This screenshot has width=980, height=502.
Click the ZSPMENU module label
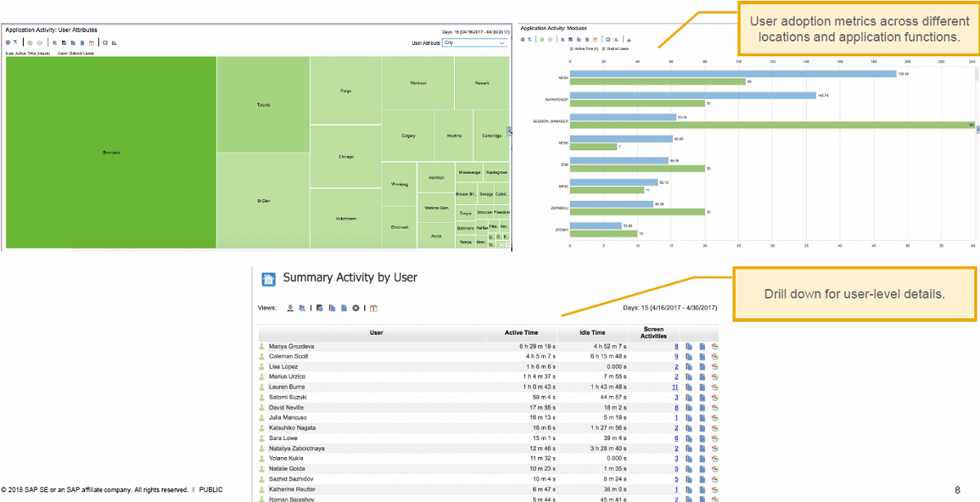coord(559,208)
